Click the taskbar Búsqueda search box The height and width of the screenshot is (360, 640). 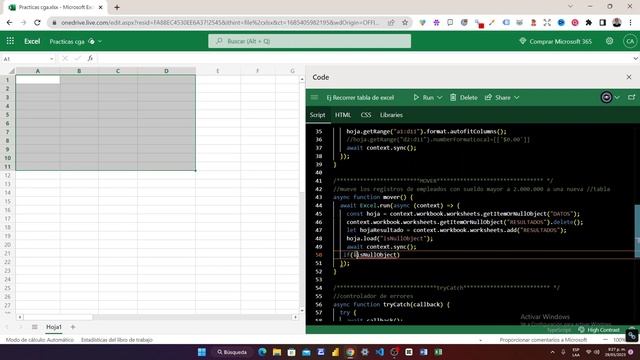click(232, 352)
